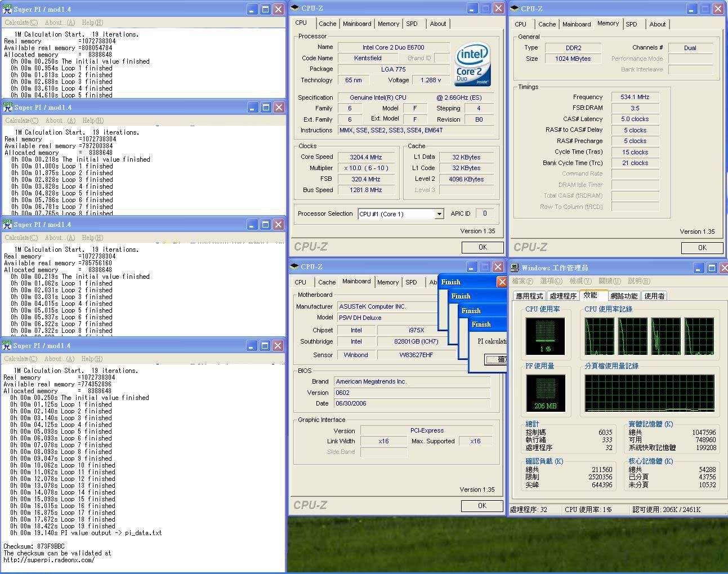This screenshot has height=574, width=728.
Task: Click Voltage value 1.288 v
Action: [431, 80]
